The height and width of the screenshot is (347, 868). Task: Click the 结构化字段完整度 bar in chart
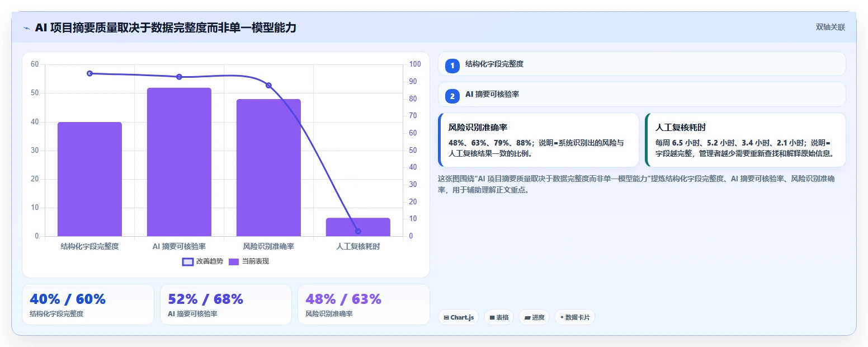(x=89, y=179)
